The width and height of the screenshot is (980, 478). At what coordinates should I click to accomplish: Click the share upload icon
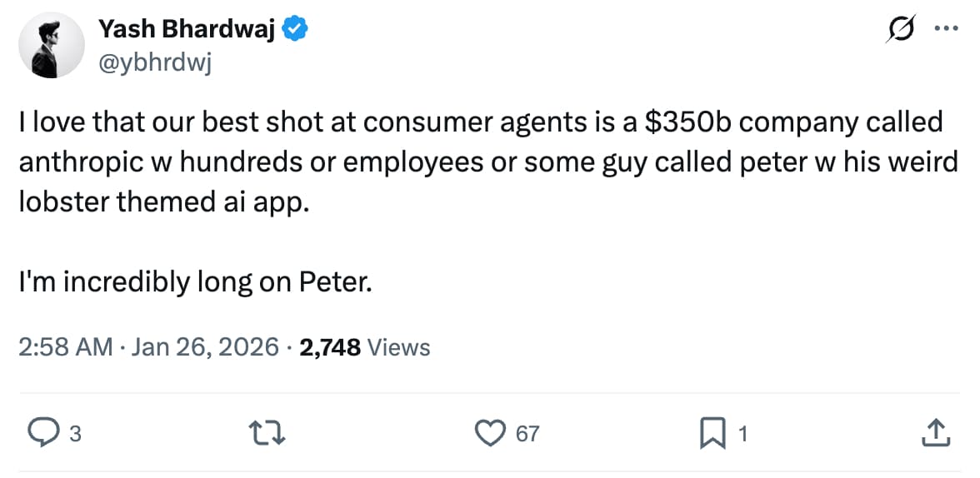click(934, 432)
